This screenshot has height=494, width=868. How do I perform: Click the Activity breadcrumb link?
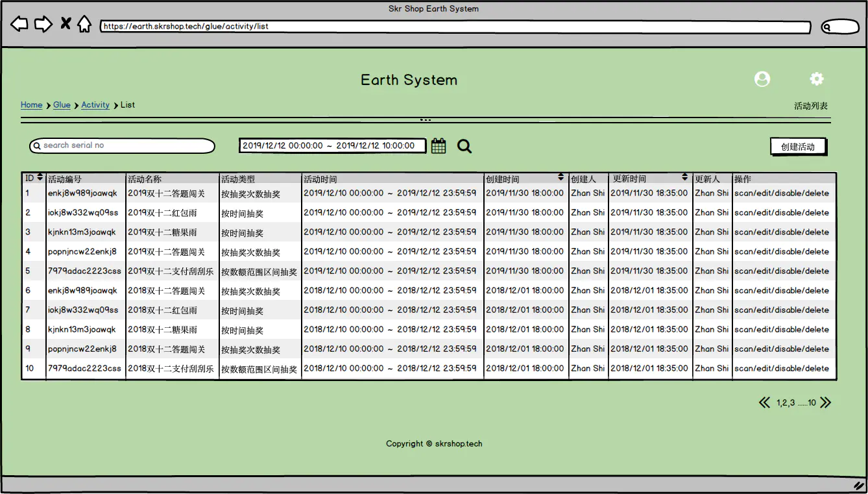95,105
